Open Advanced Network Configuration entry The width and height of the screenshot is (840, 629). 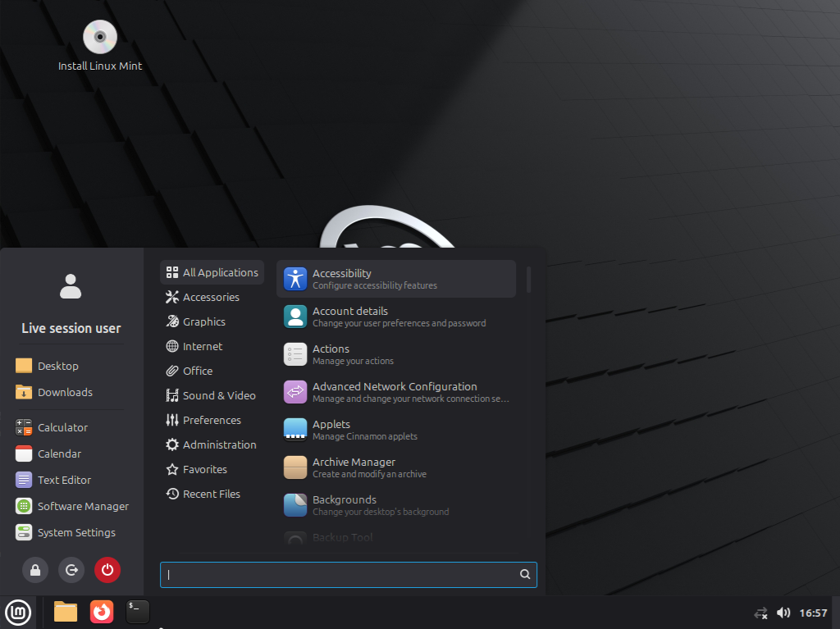point(396,392)
